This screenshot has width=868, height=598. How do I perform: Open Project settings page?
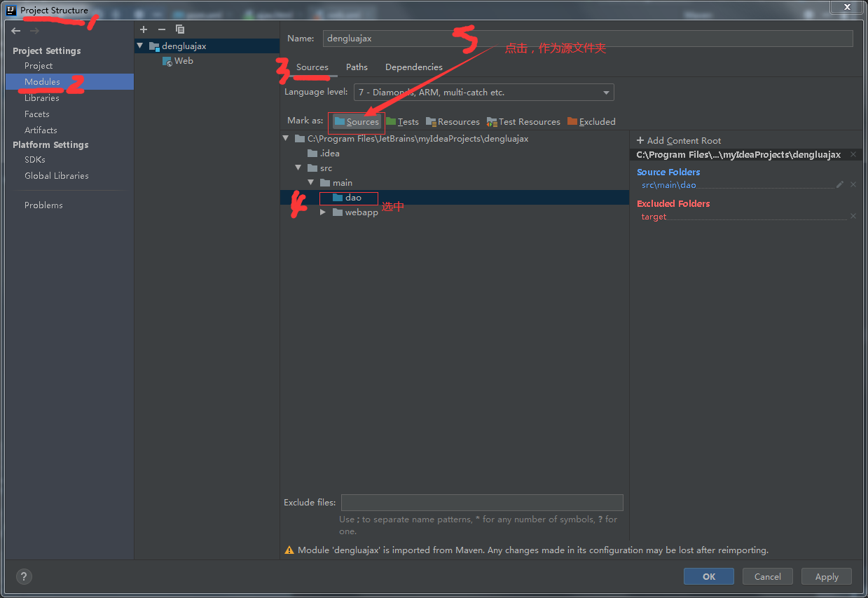pyautogui.click(x=39, y=66)
